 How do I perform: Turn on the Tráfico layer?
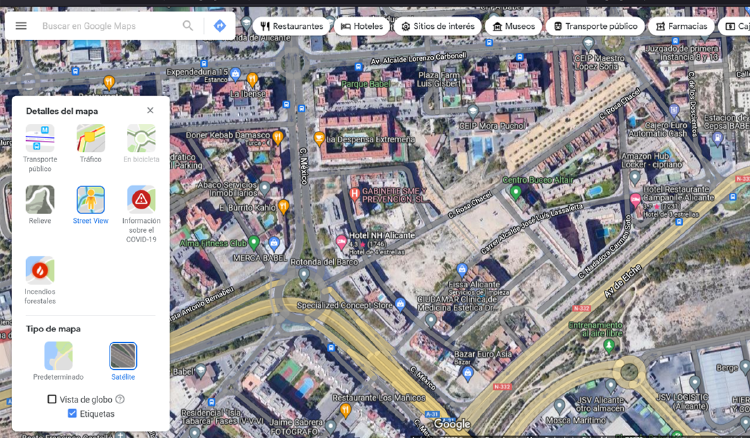pyautogui.click(x=91, y=139)
